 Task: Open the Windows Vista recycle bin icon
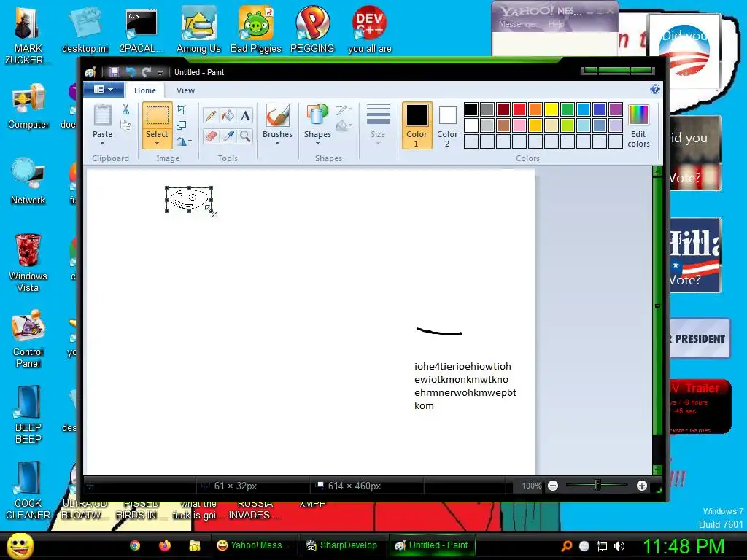pyautogui.click(x=28, y=262)
